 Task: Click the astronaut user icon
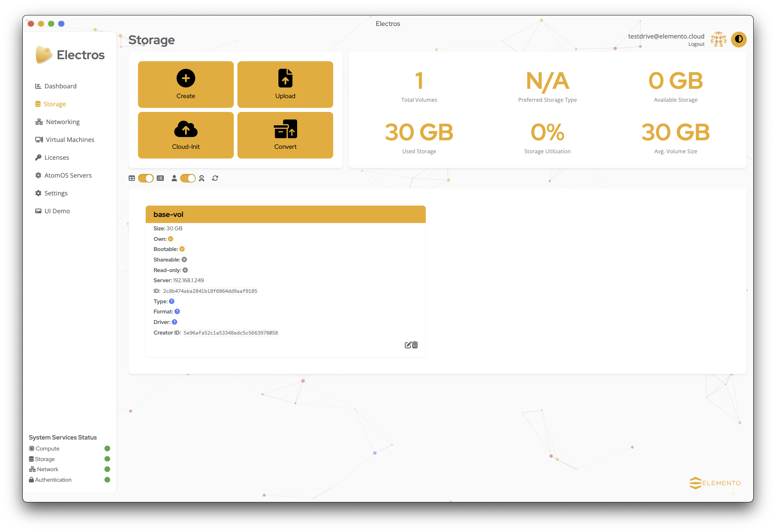coord(202,178)
